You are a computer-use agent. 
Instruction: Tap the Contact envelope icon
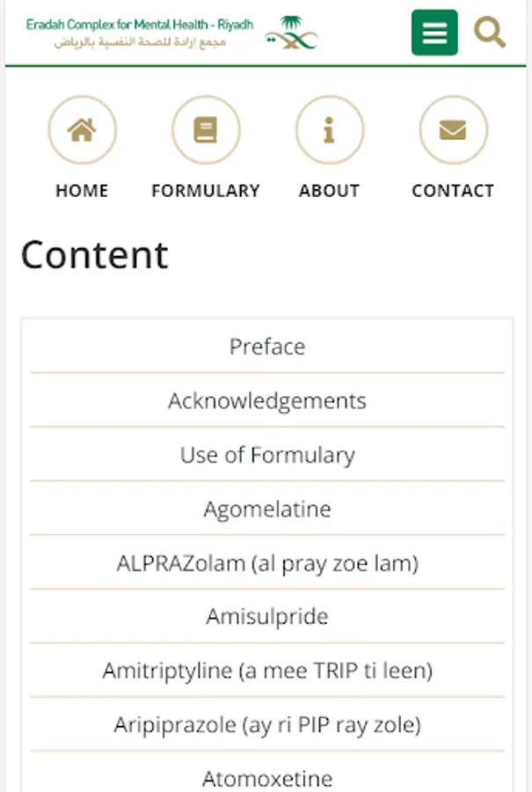point(453,130)
